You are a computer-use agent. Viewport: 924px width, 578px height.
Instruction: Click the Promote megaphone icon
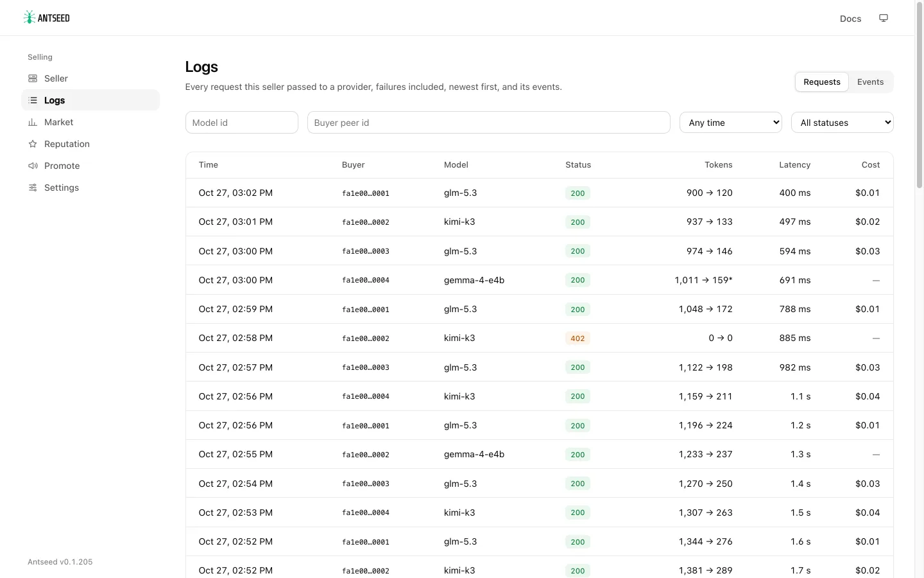33,166
